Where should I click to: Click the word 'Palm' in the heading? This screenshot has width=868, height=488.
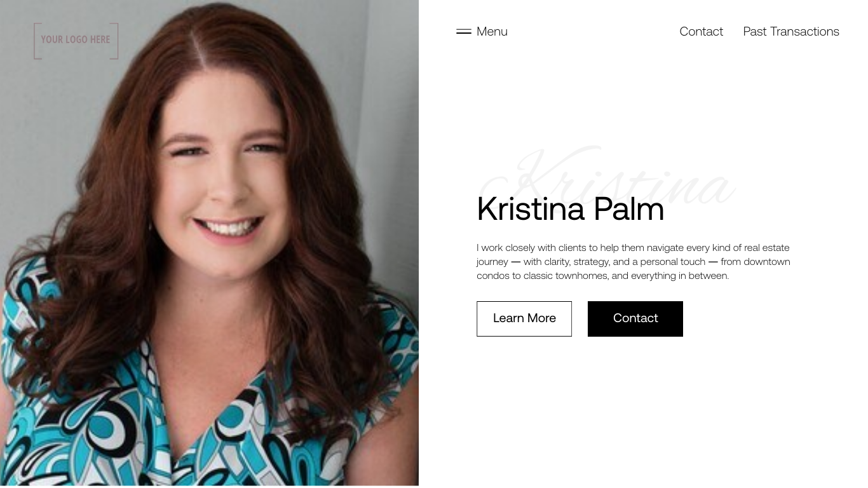pos(629,209)
